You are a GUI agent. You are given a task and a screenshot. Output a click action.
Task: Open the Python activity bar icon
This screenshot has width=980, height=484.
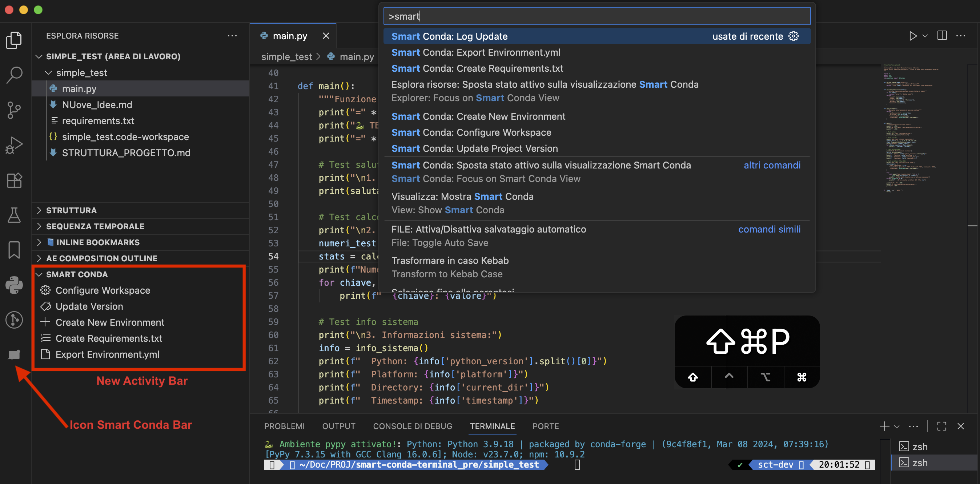pos(15,285)
